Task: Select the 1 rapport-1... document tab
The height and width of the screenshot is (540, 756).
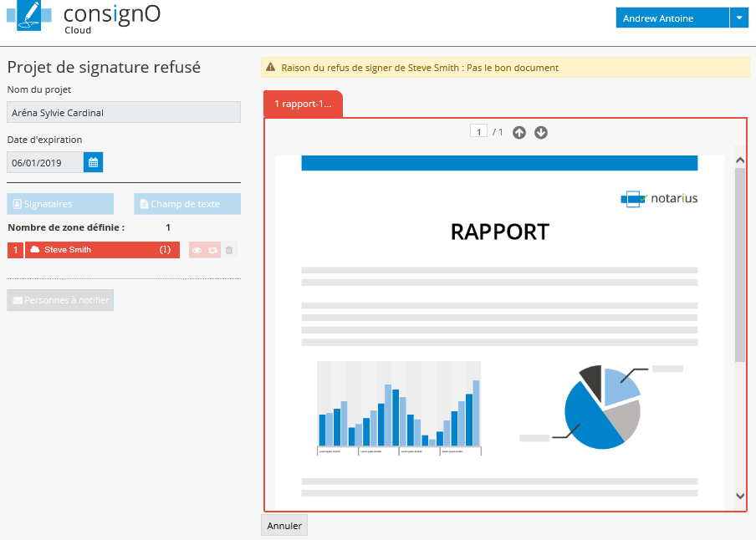Action: coord(303,104)
